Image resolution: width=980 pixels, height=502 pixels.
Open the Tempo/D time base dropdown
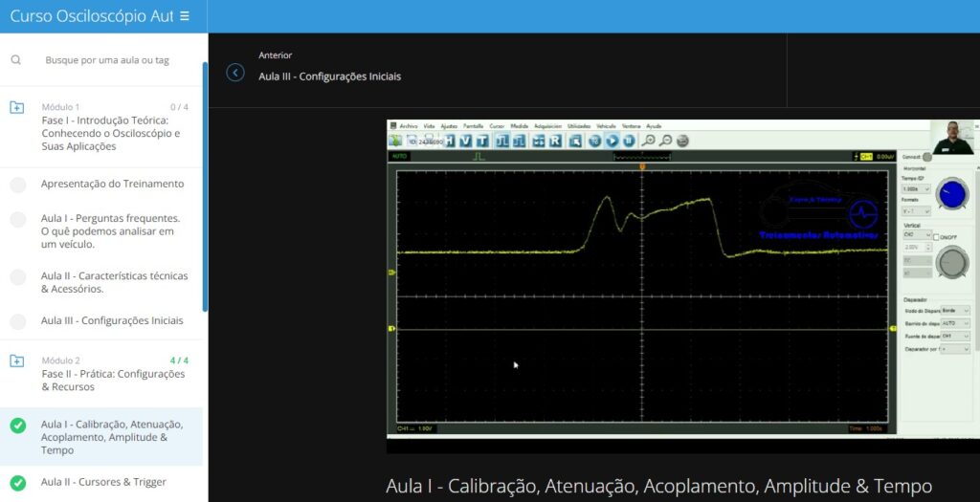pos(915,189)
